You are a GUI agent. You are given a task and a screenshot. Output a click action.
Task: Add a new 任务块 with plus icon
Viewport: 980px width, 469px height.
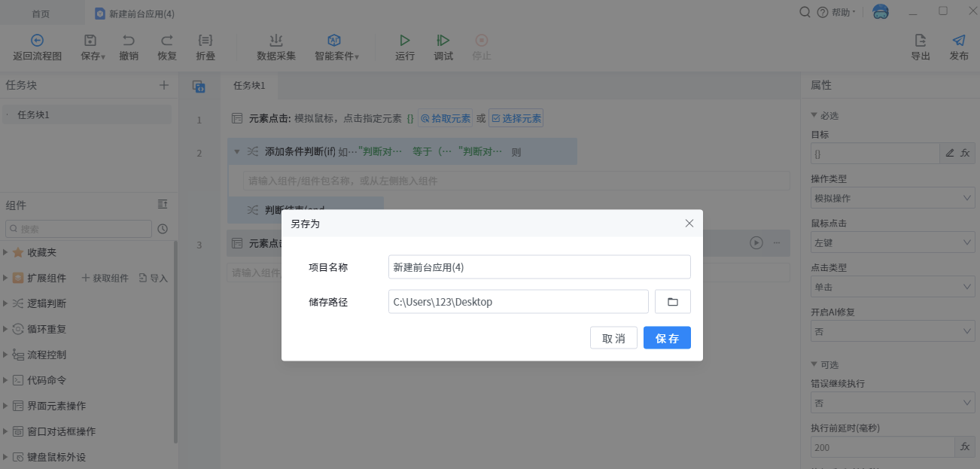[x=164, y=85]
